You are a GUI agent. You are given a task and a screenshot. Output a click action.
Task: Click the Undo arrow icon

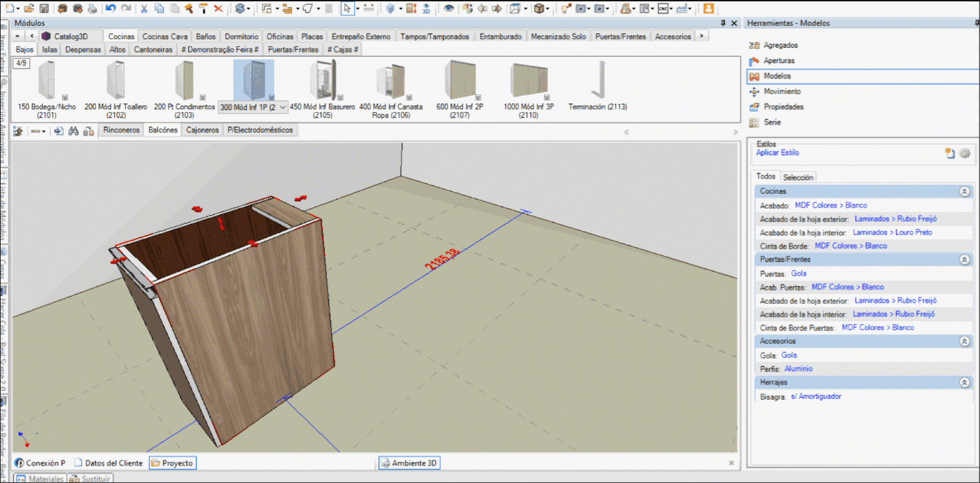111,8
